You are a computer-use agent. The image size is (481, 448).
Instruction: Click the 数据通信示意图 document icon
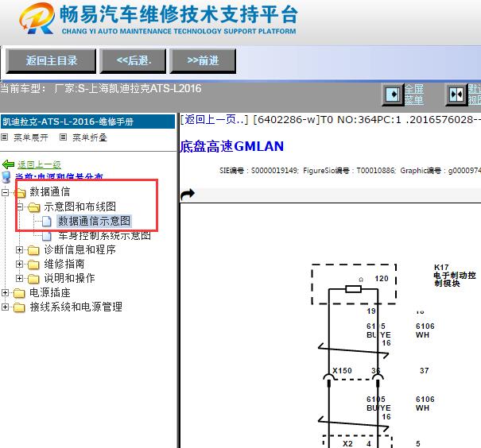[46, 222]
